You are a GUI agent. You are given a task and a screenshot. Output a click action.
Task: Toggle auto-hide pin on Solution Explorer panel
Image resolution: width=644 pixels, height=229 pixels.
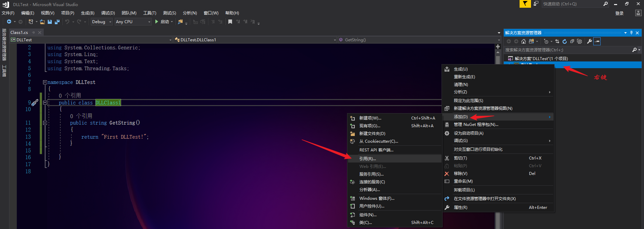point(631,33)
